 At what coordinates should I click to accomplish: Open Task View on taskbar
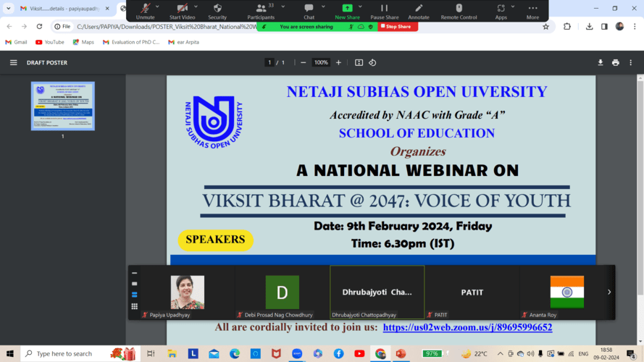tap(151, 353)
